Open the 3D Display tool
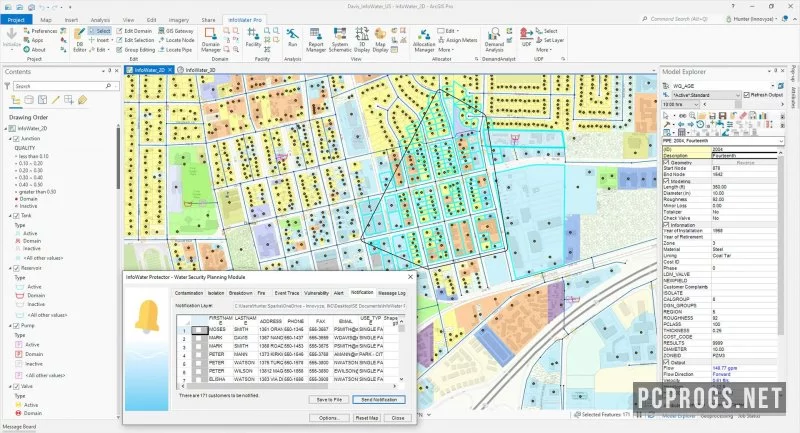Viewport: 800px width, 433px height. (x=362, y=40)
